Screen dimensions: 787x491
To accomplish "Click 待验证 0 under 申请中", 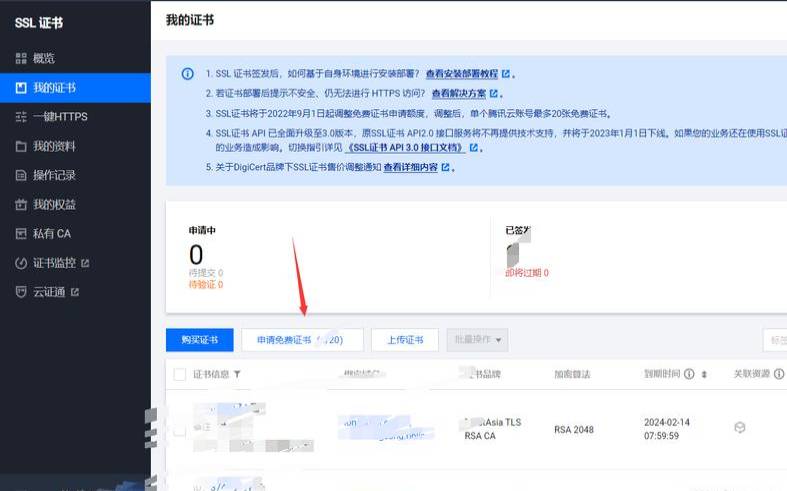I will [x=206, y=285].
